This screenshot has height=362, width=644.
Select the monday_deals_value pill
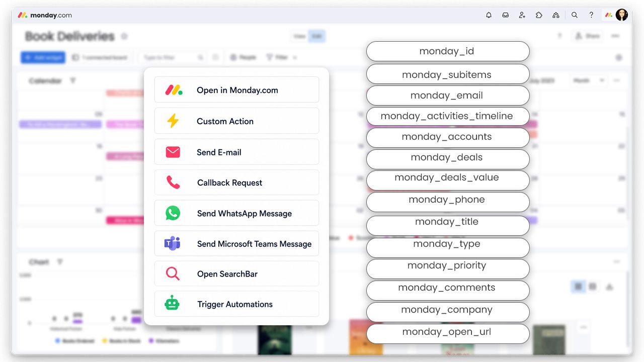coord(448,179)
